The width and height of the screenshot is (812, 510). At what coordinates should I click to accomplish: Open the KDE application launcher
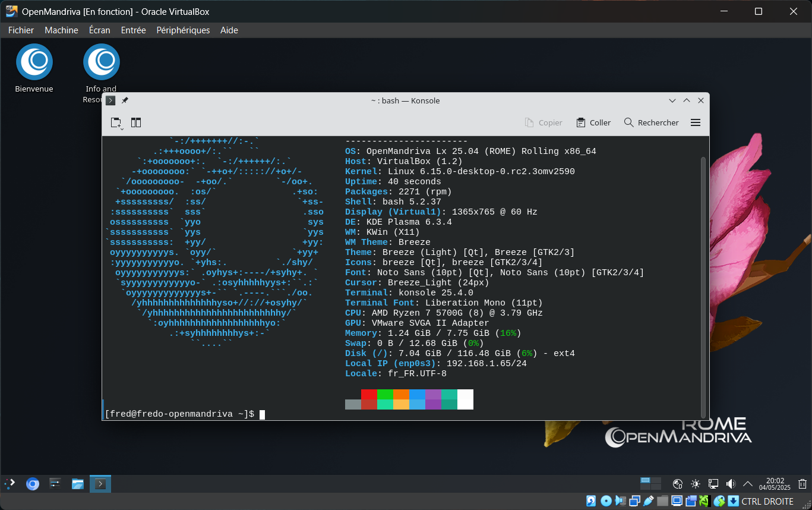10,484
